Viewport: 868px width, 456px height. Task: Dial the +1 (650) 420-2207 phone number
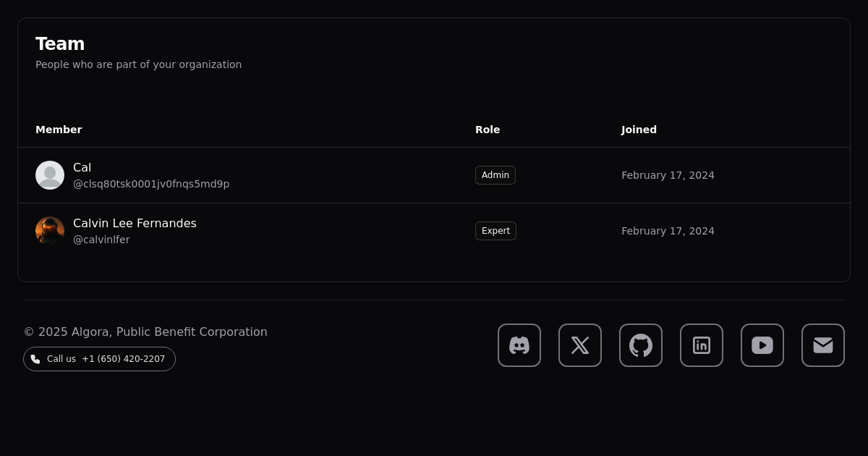click(x=123, y=359)
